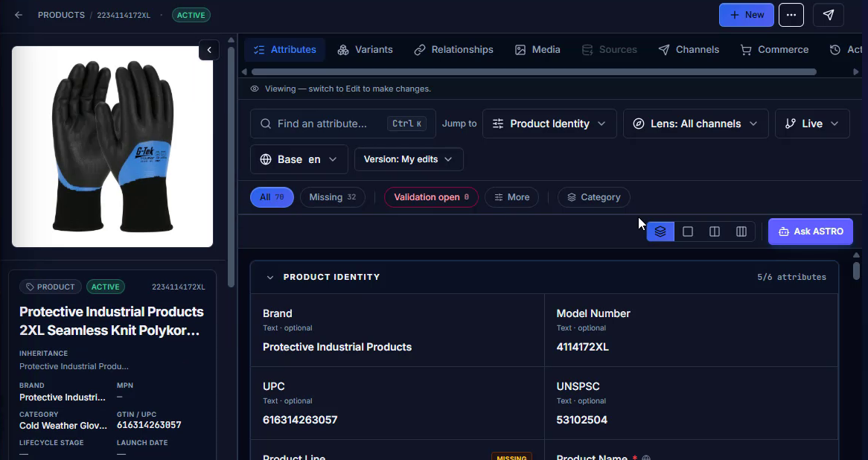Viewport: 868px width, 460px height.
Task: Switch to three column view layout
Action: (x=741, y=231)
